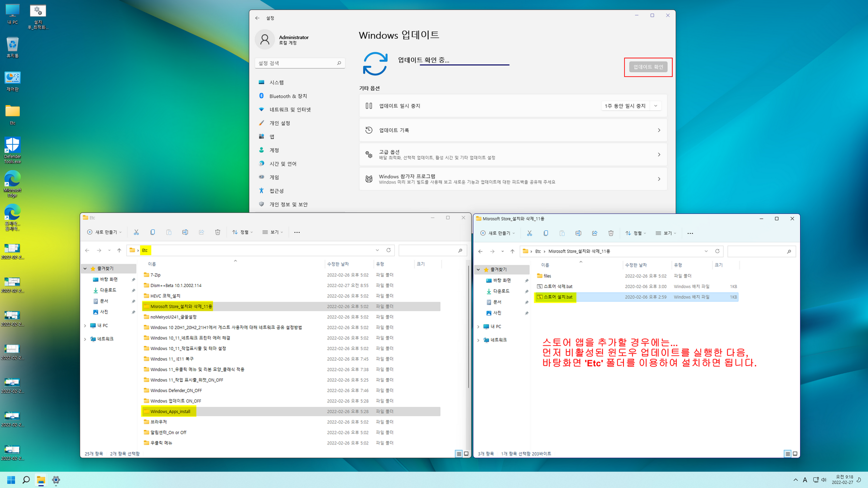The width and height of the screenshot is (868, 488).
Task: Open 보기 dropdown in Microsoft Store folder window
Action: coord(666,233)
